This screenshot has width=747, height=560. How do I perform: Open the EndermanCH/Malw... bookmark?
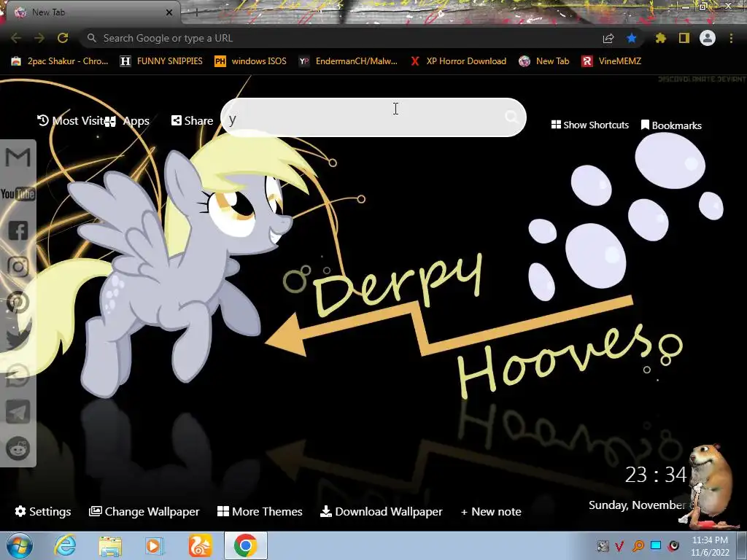[348, 61]
